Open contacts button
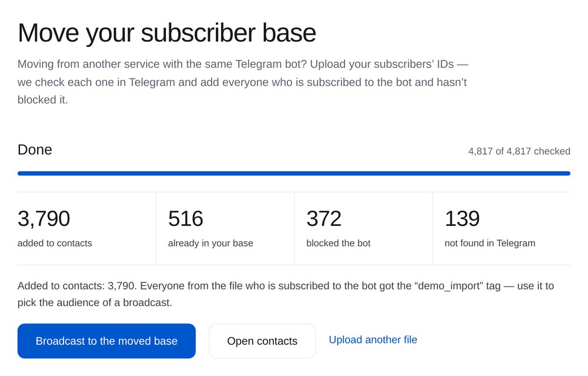This screenshot has width=588, height=376. pyautogui.click(x=262, y=341)
